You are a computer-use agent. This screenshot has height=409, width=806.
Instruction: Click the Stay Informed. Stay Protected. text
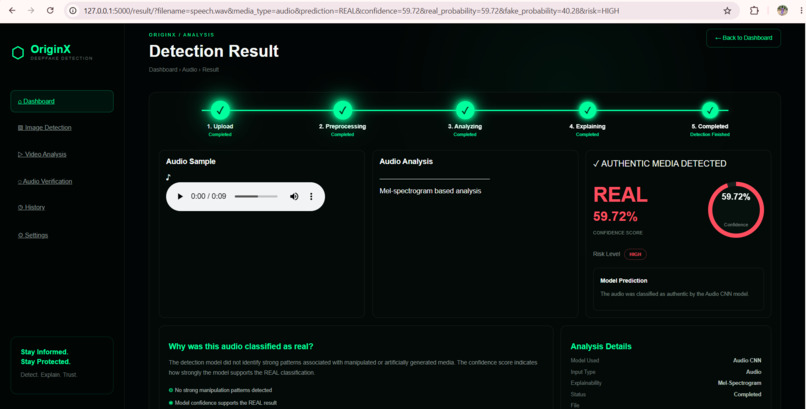(x=45, y=357)
